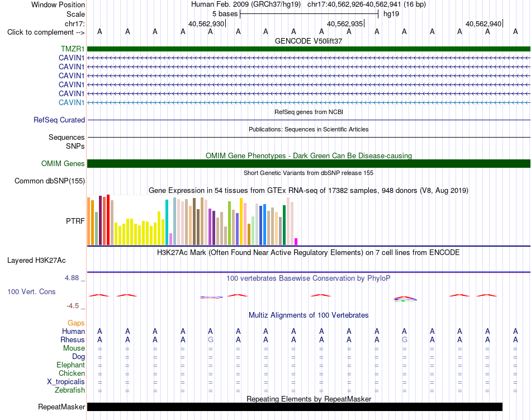
Task: Click the cyan bar in GTEx expression chart
Action: click(167, 222)
